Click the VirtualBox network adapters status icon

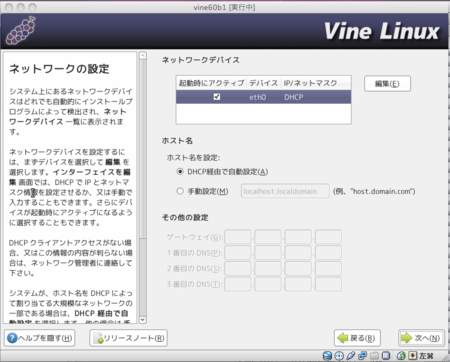(x=362, y=356)
